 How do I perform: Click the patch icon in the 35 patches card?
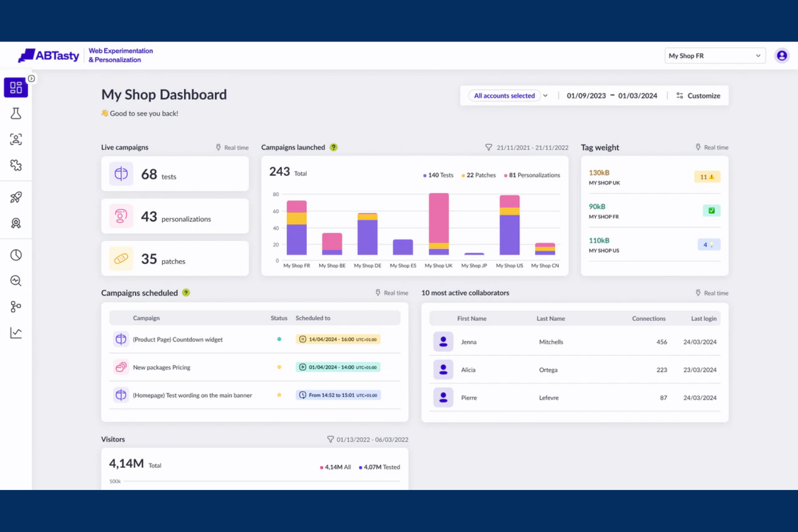121,258
